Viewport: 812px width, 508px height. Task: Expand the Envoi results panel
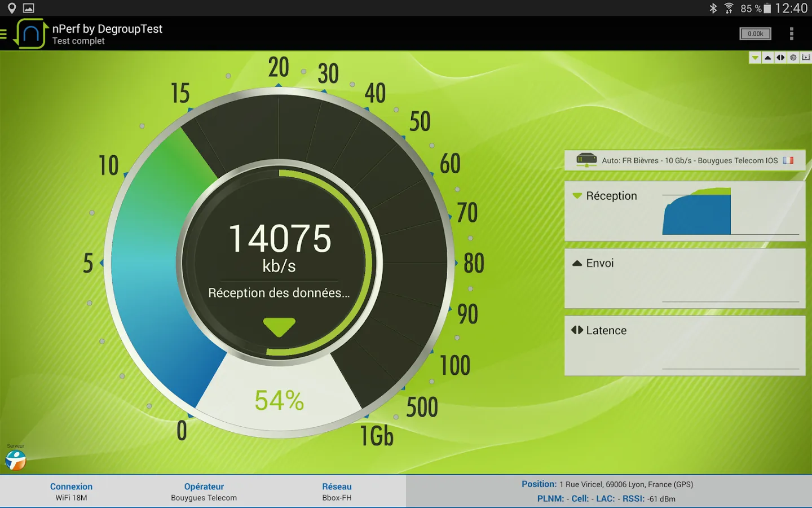(x=685, y=278)
